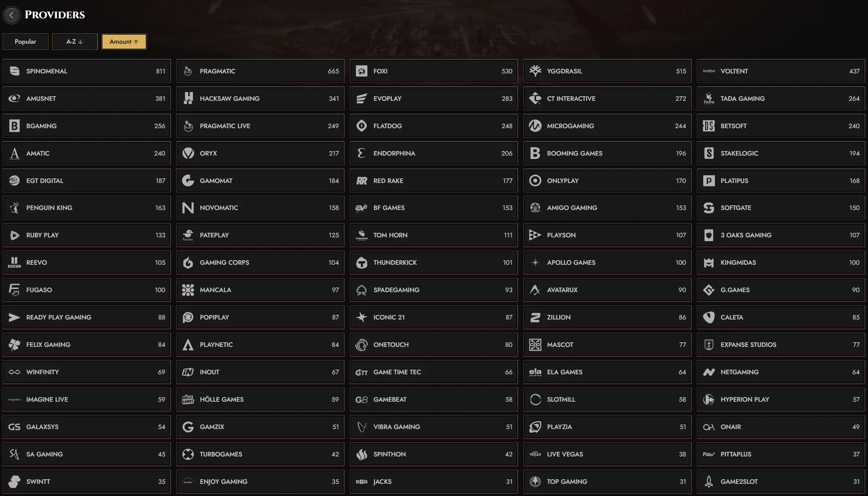Open Hyperion Play games
The width and height of the screenshot is (868, 496).
781,399
